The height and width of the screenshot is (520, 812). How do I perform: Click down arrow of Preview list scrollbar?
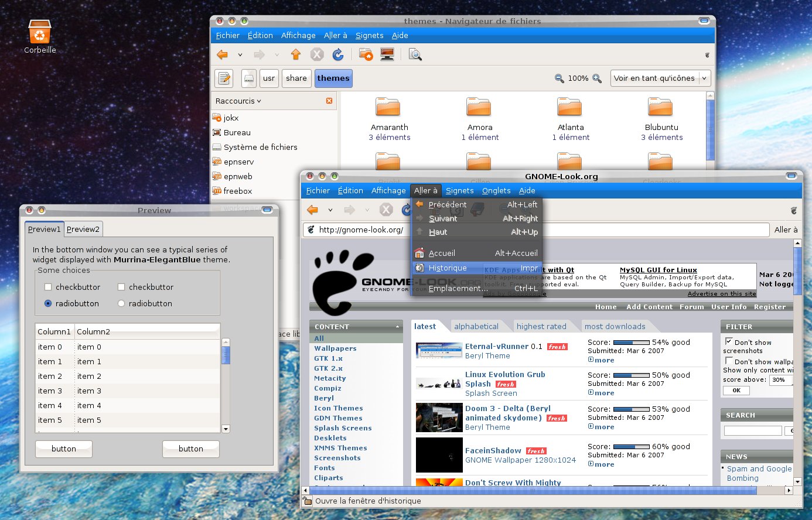click(226, 429)
